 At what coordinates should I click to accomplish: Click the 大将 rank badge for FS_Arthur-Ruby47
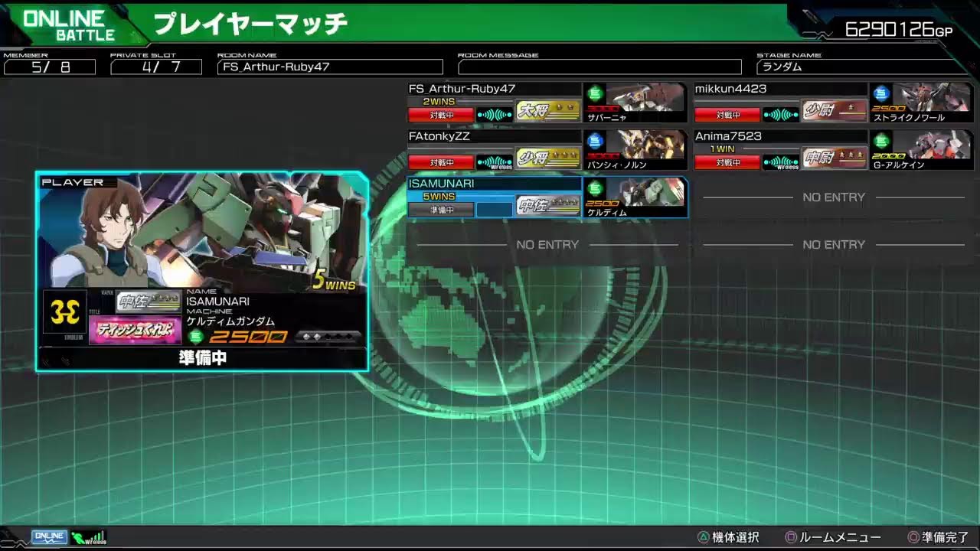547,111
